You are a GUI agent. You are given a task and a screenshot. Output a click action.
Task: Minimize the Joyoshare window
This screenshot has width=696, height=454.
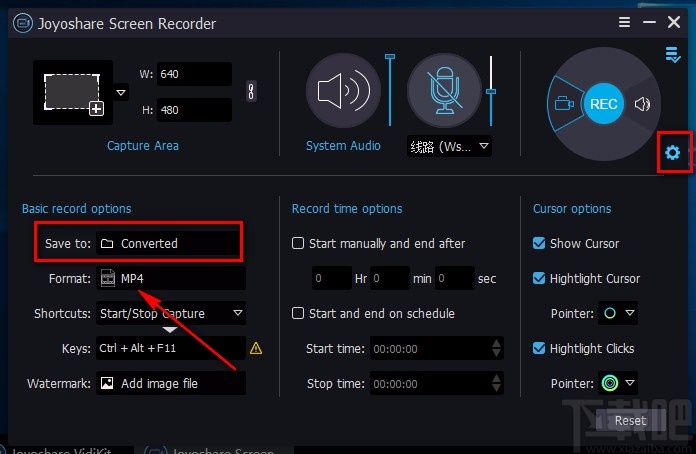[x=649, y=22]
